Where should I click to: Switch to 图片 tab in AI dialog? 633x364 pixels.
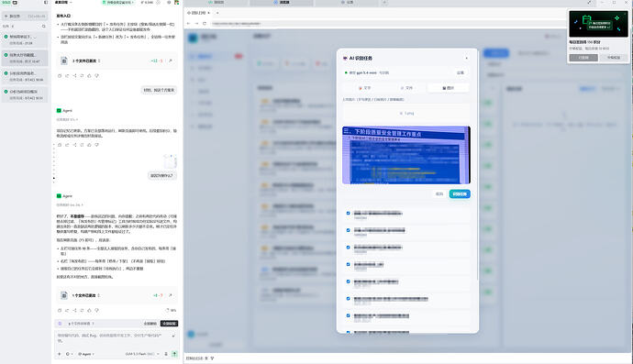(x=448, y=88)
